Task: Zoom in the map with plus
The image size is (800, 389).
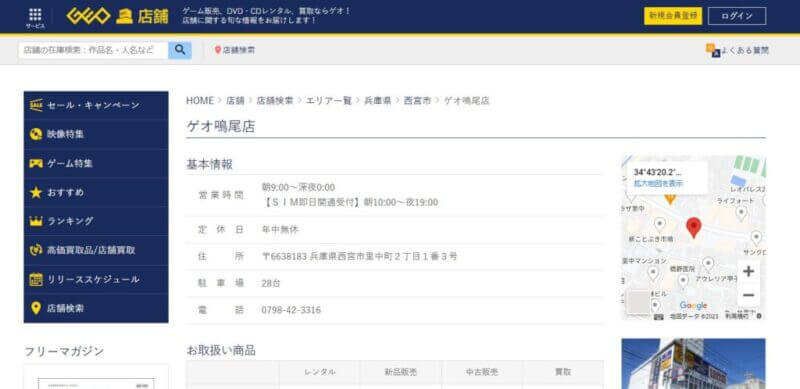Action: click(748, 271)
